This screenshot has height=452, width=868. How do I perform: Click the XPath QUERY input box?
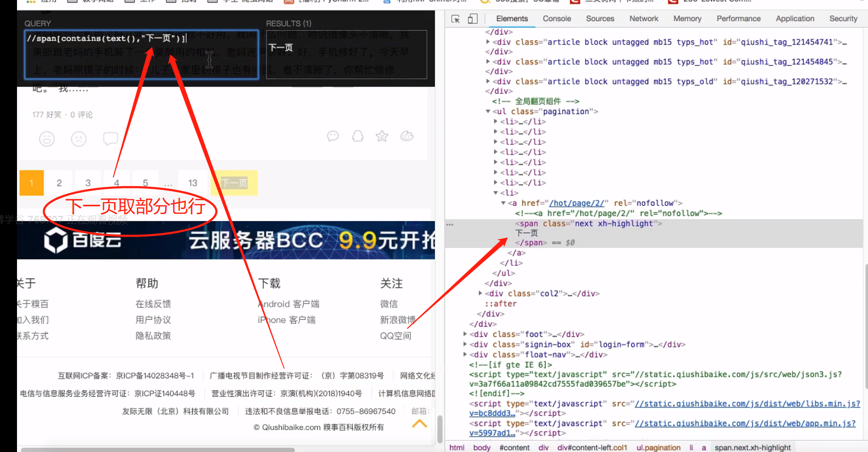click(142, 55)
